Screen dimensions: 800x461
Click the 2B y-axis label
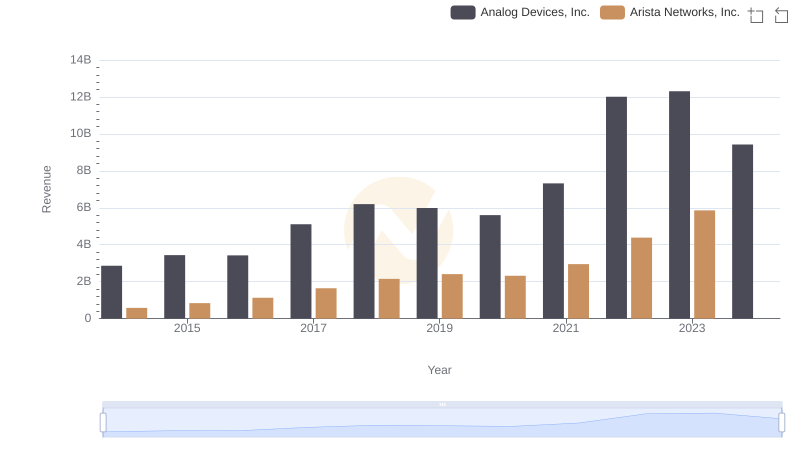84,281
